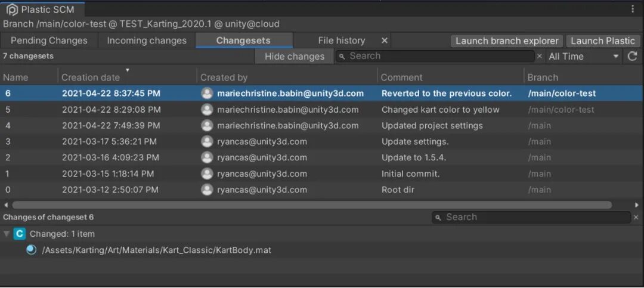This screenshot has width=644, height=288.
Task: Click date '2021-03-12 2:50:07 PM'
Action: tap(110, 190)
